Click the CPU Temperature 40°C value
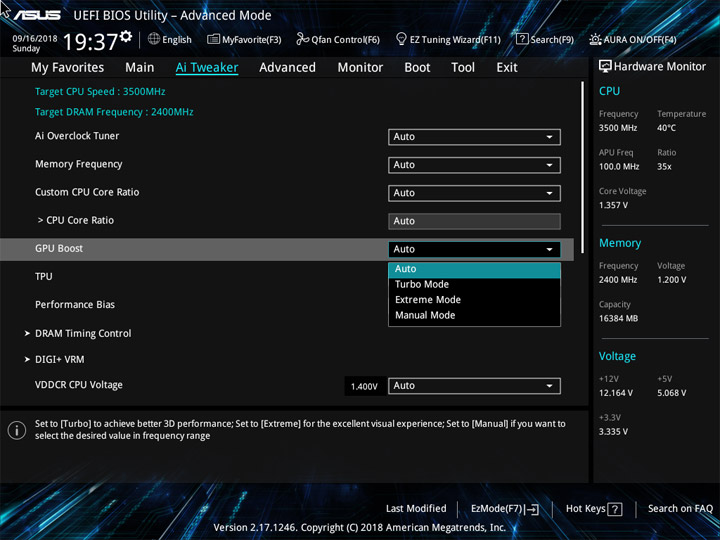This screenshot has height=540, width=720. pos(666,128)
